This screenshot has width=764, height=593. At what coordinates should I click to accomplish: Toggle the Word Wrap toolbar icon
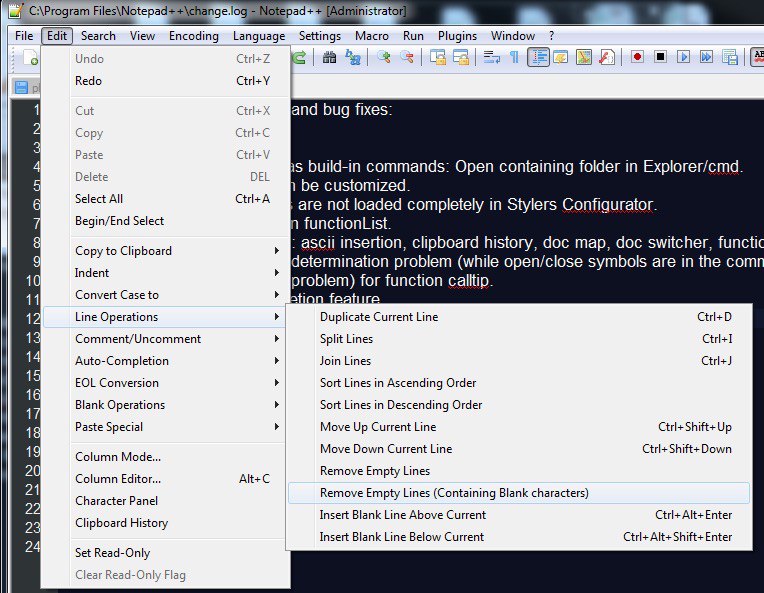(x=491, y=57)
